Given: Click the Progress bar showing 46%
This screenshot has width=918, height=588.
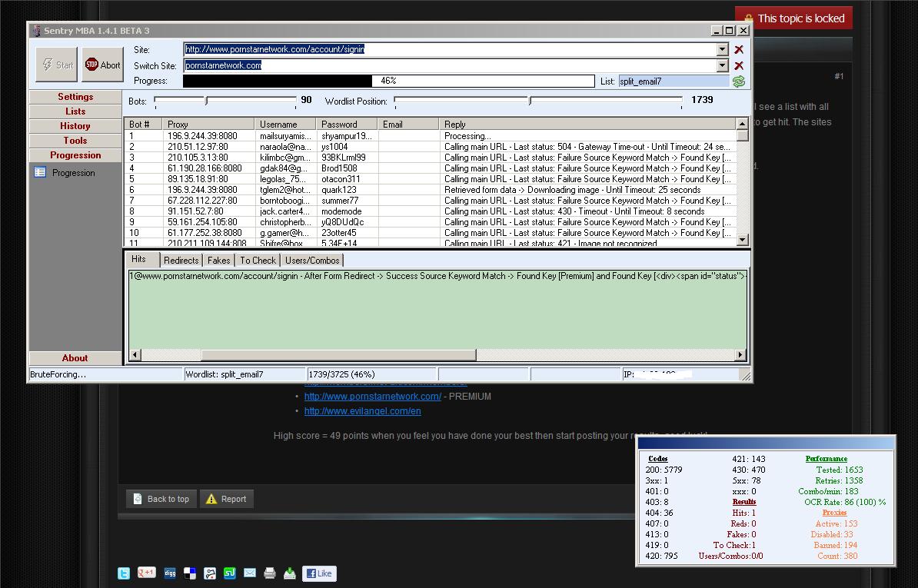Looking at the screenshot, I should tap(389, 81).
